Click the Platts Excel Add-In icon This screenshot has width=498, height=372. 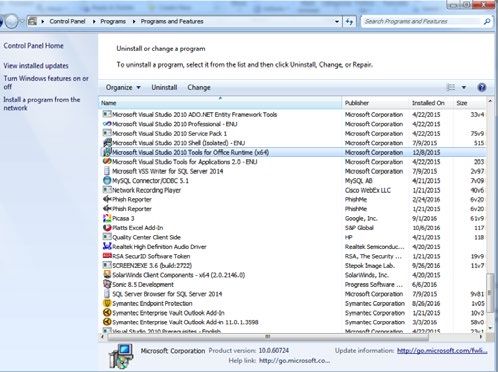tap(107, 228)
